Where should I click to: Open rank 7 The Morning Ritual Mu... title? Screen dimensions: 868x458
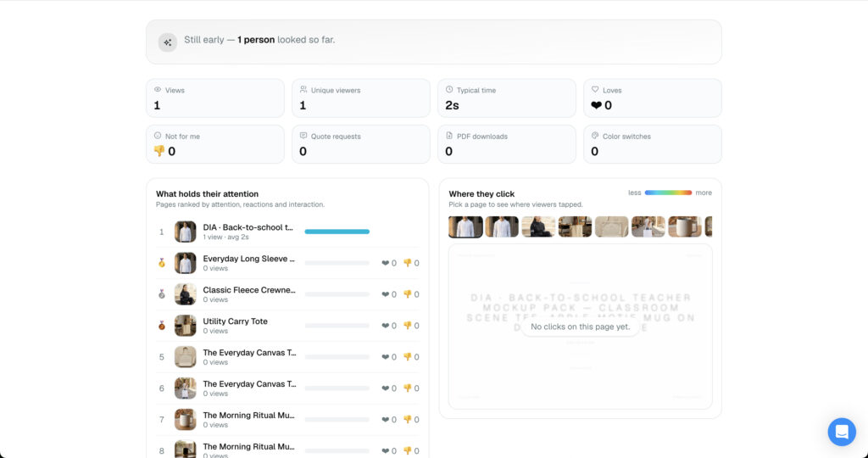[x=248, y=415]
